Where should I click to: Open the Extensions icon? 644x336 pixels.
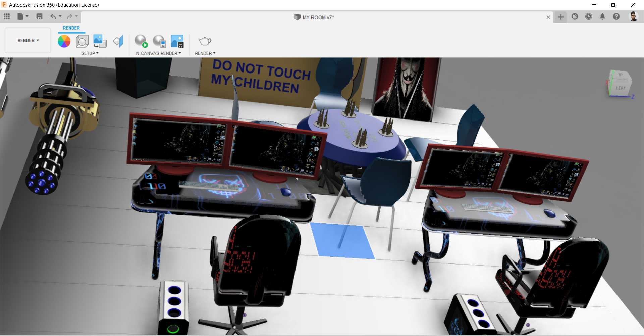coord(575,16)
